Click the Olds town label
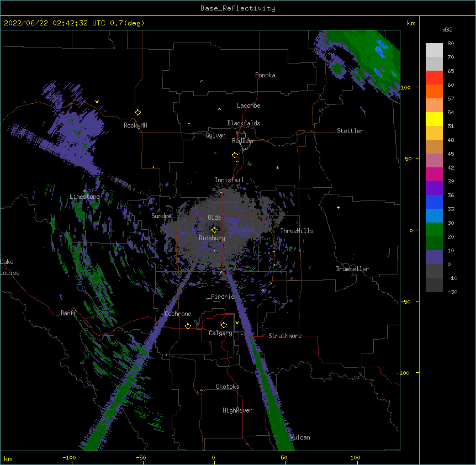 coord(214,218)
